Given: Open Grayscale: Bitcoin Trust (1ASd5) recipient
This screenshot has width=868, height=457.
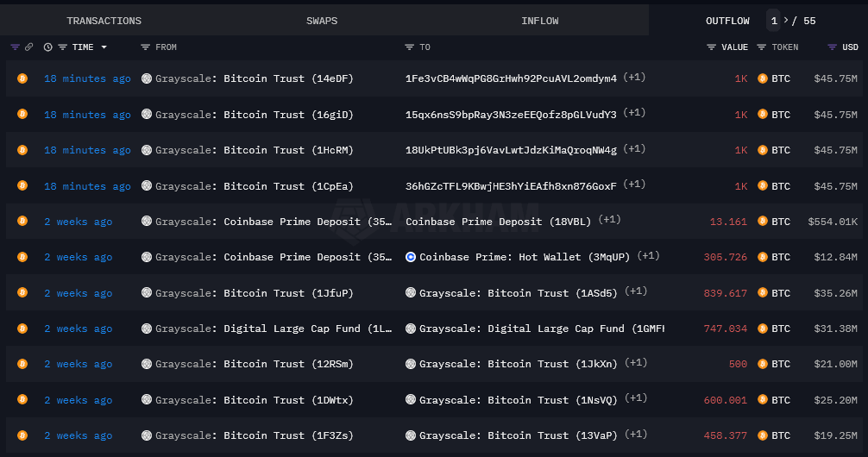Looking at the screenshot, I should click(519, 293).
